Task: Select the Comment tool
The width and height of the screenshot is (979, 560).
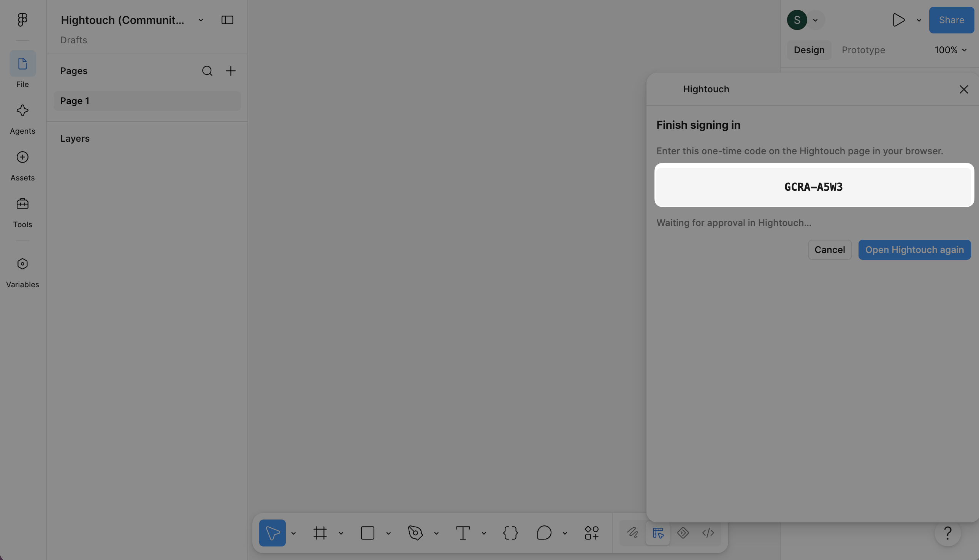Action: point(544,533)
